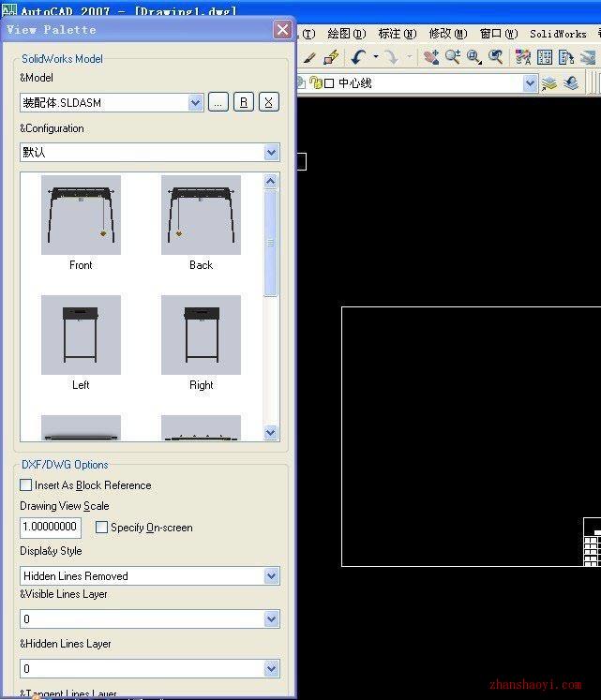Click the view list scroll up arrow
This screenshot has height=700, width=601.
270,181
